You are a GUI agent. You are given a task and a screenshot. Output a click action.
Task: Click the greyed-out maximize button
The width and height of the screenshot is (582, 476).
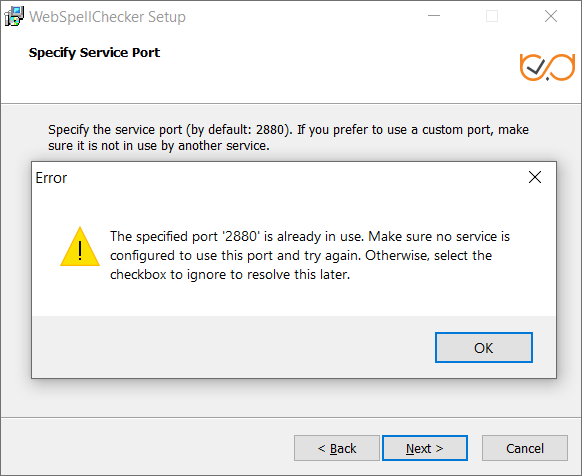pyautogui.click(x=492, y=16)
